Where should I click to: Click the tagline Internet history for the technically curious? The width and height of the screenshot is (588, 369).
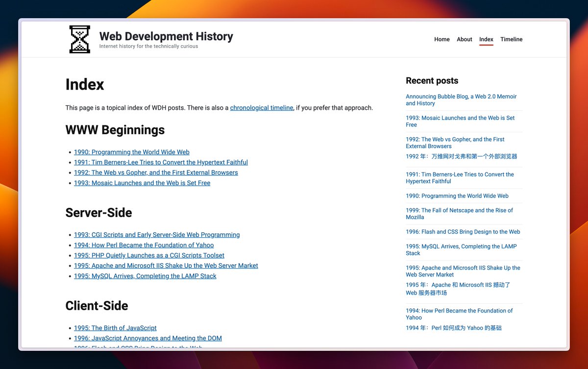tap(148, 47)
